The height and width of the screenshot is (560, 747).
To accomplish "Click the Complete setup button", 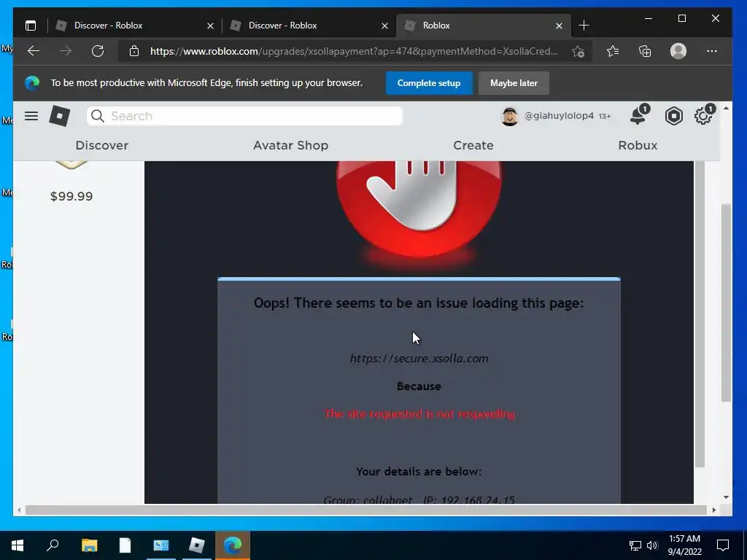I will click(429, 83).
